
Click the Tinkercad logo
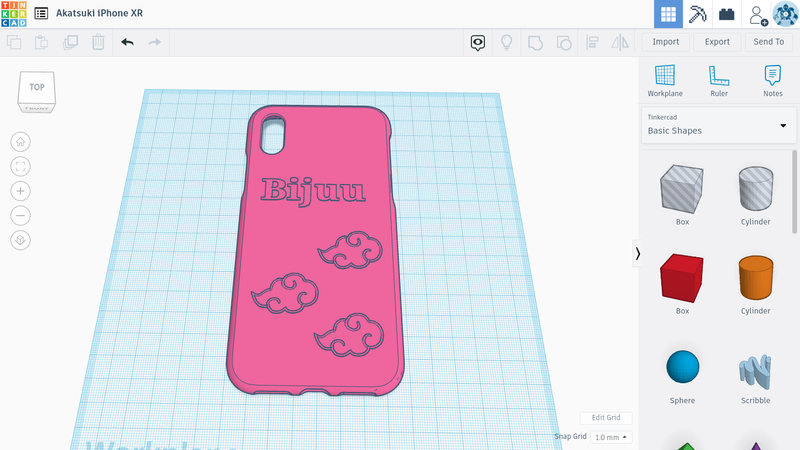coord(14,14)
